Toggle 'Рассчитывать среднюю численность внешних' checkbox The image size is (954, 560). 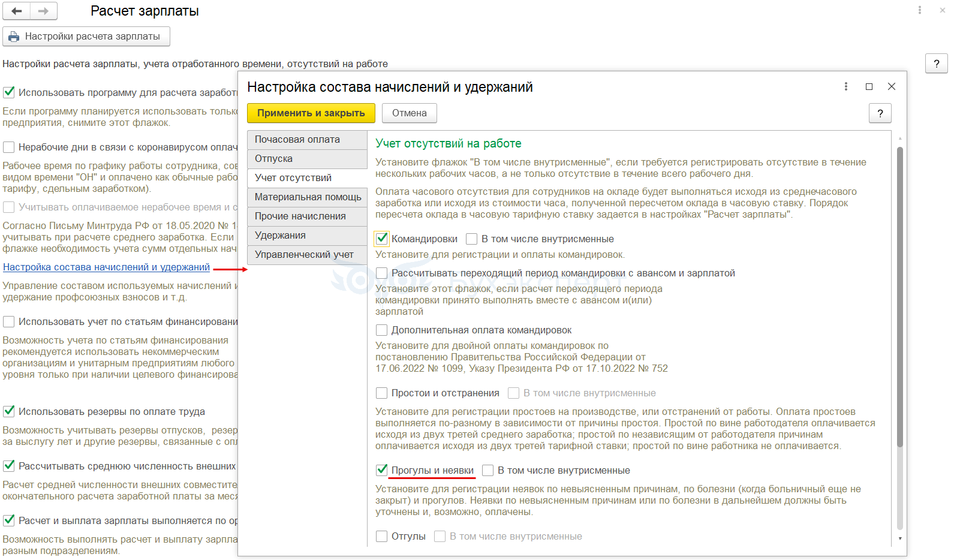9,466
